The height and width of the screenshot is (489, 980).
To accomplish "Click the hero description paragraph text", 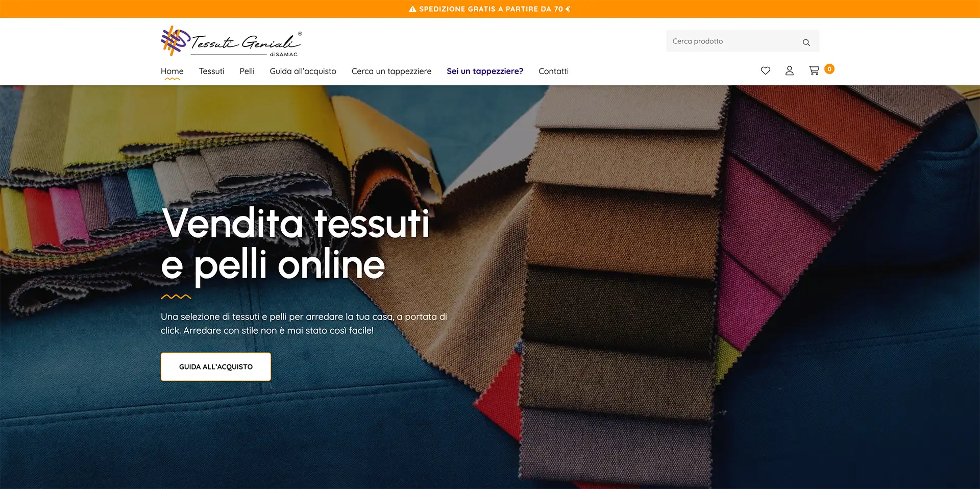I will click(304, 324).
